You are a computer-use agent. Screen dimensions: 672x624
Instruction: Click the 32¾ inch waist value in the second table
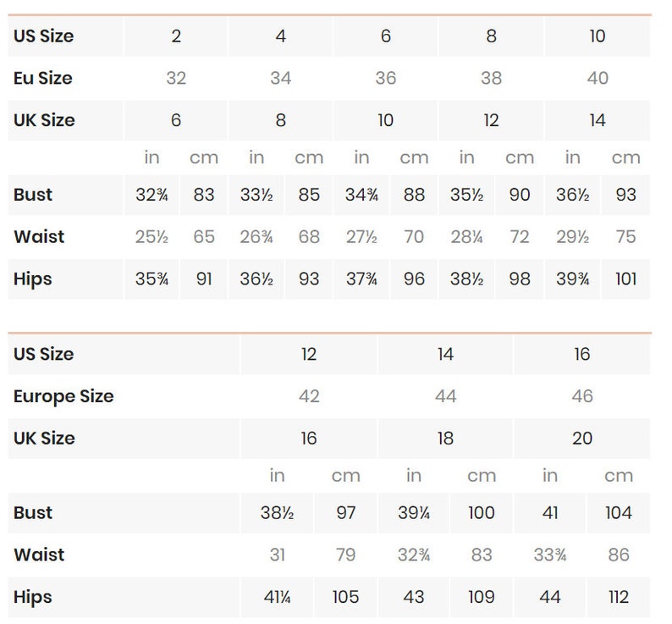(414, 555)
